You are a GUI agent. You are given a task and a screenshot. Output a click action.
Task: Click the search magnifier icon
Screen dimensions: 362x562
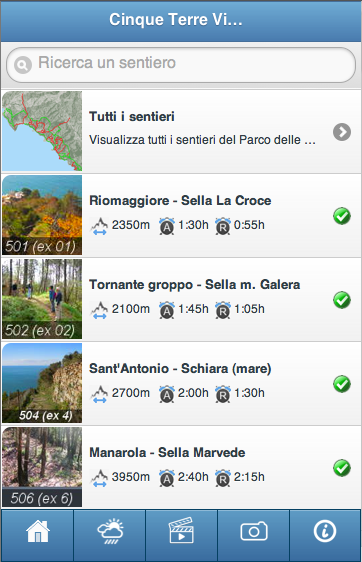[23, 65]
